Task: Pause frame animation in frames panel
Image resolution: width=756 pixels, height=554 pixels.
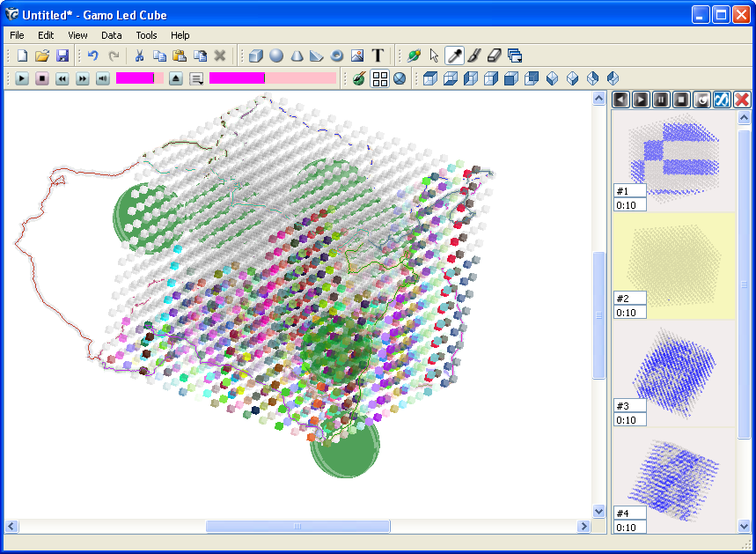Action: coord(661,100)
